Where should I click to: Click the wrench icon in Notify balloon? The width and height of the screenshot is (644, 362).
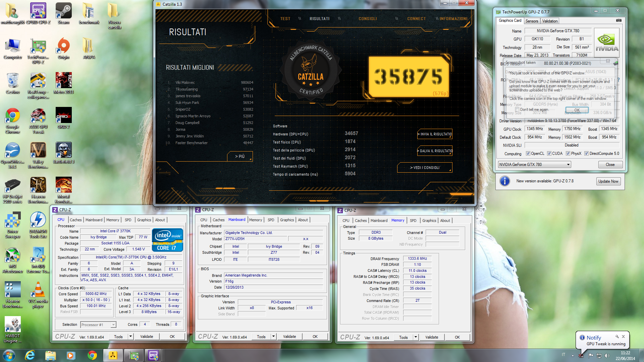tap(617, 337)
